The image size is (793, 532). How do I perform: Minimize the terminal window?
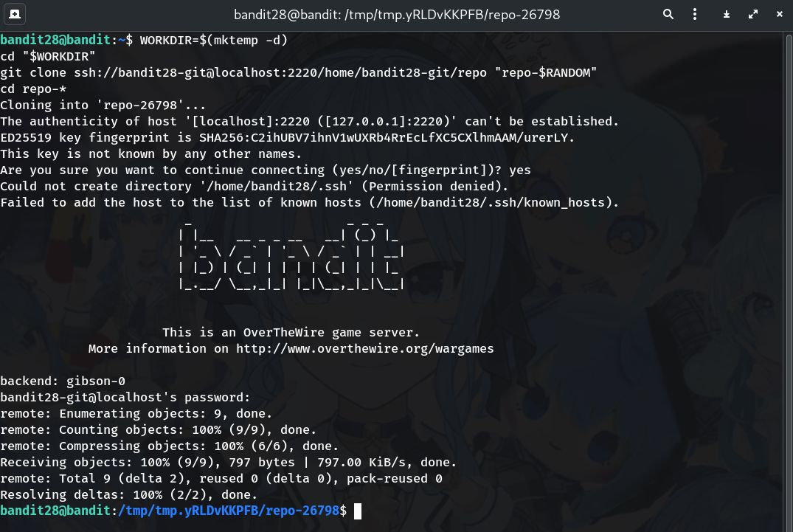click(727, 14)
